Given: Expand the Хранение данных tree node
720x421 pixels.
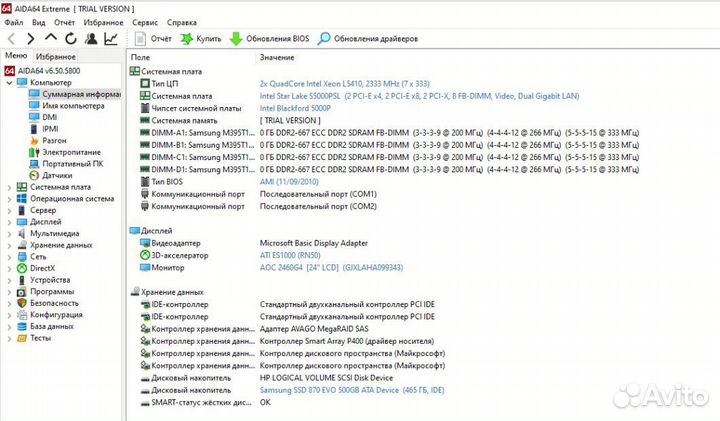Looking at the screenshot, I should pyautogui.click(x=9, y=245).
